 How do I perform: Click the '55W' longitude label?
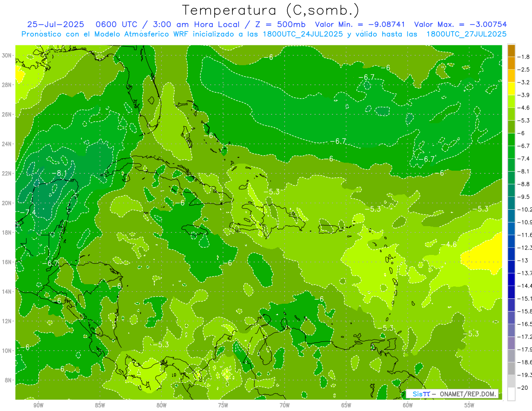tap(469, 406)
